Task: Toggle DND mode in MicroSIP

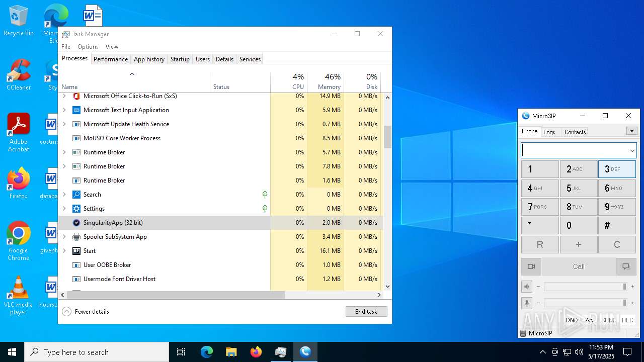Action: point(572,320)
